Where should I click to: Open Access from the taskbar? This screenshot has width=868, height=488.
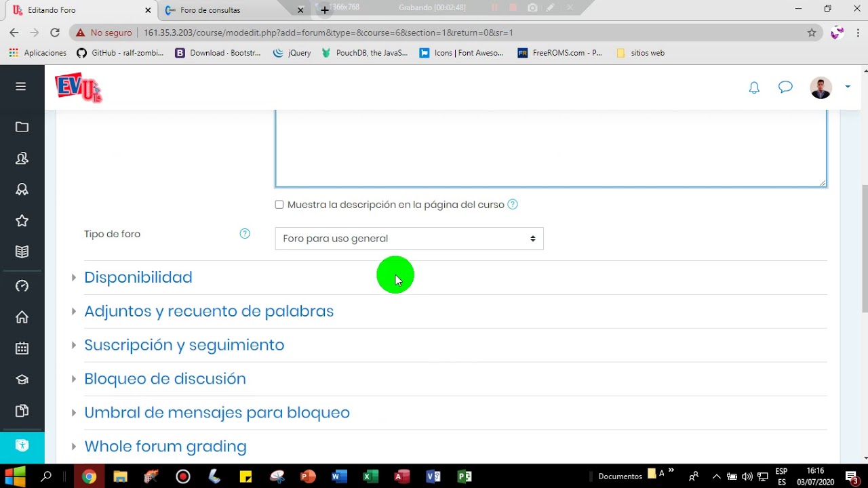click(x=402, y=476)
